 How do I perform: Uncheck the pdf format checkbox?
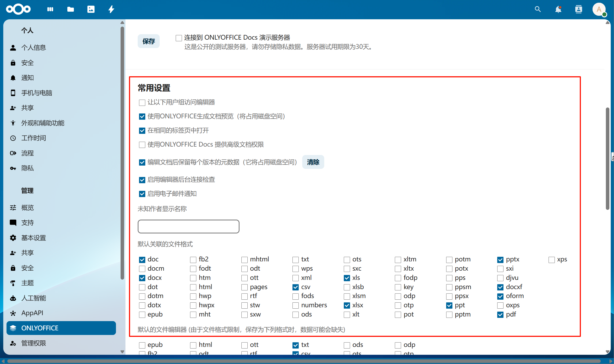click(x=500, y=315)
